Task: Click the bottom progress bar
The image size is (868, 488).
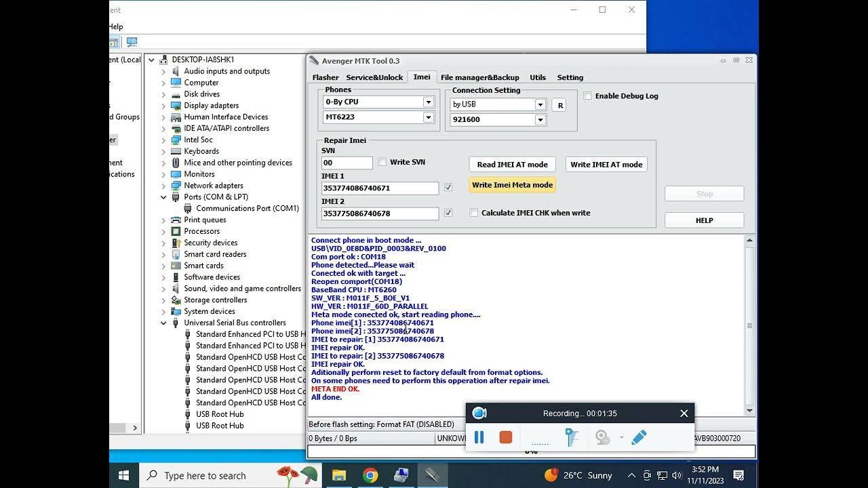Action: click(x=531, y=451)
